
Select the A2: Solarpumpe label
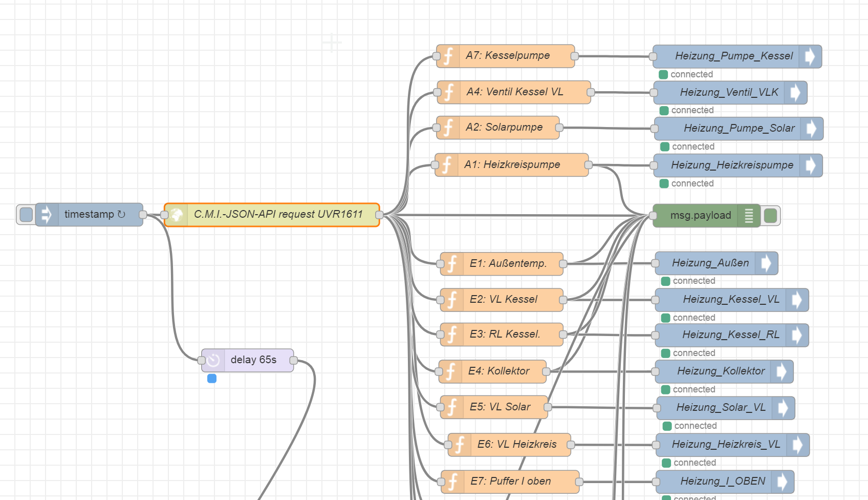pyautogui.click(x=504, y=127)
